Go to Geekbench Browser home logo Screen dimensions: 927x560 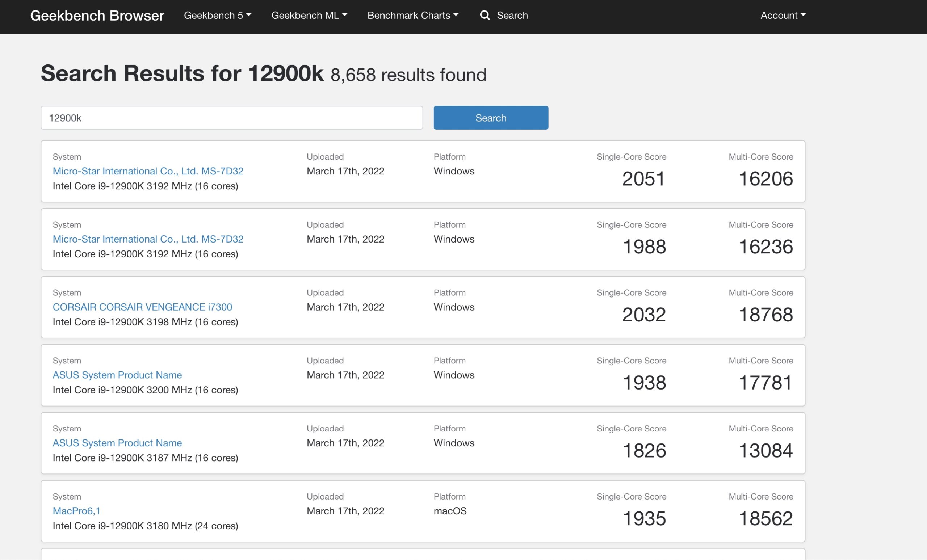point(97,16)
